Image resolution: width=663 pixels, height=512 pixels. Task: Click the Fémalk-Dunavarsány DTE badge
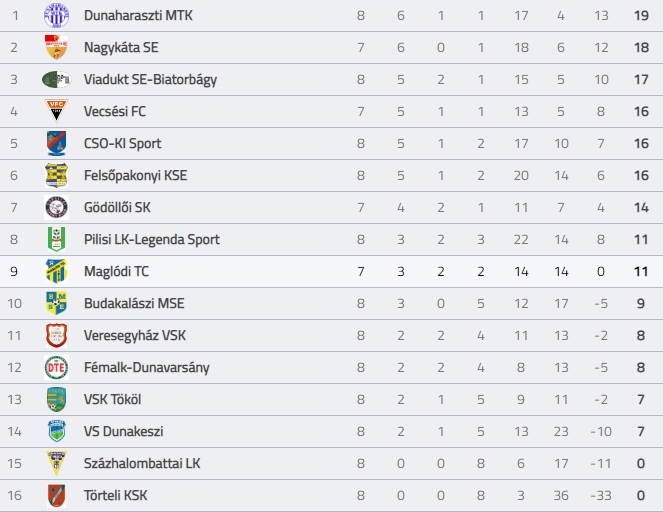[x=56, y=367]
